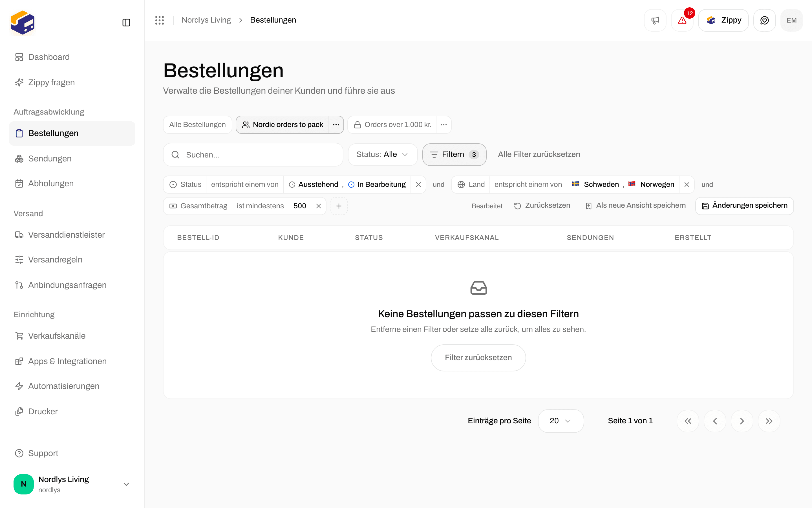This screenshot has height=508, width=812.
Task: Switch to Alle Bestellungen view
Action: pyautogui.click(x=197, y=125)
